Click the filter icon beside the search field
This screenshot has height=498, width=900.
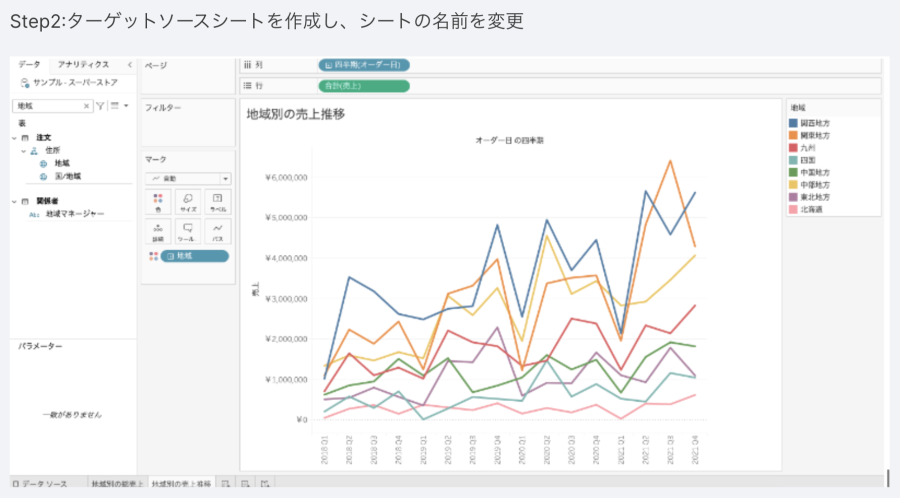(100, 105)
